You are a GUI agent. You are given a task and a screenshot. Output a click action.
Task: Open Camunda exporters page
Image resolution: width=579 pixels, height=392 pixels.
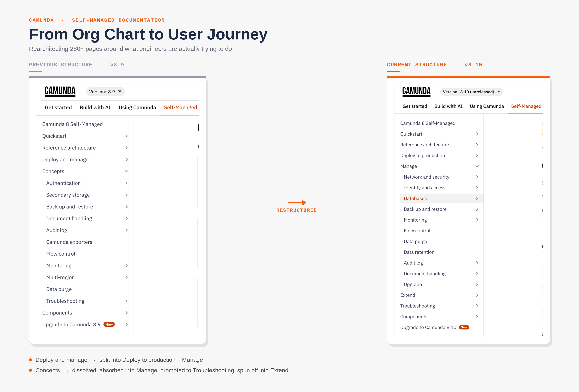[69, 242]
